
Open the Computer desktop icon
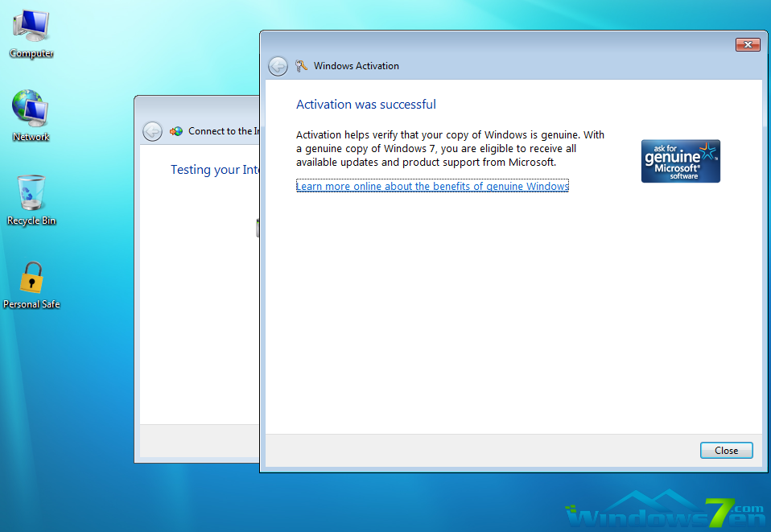click(x=31, y=27)
